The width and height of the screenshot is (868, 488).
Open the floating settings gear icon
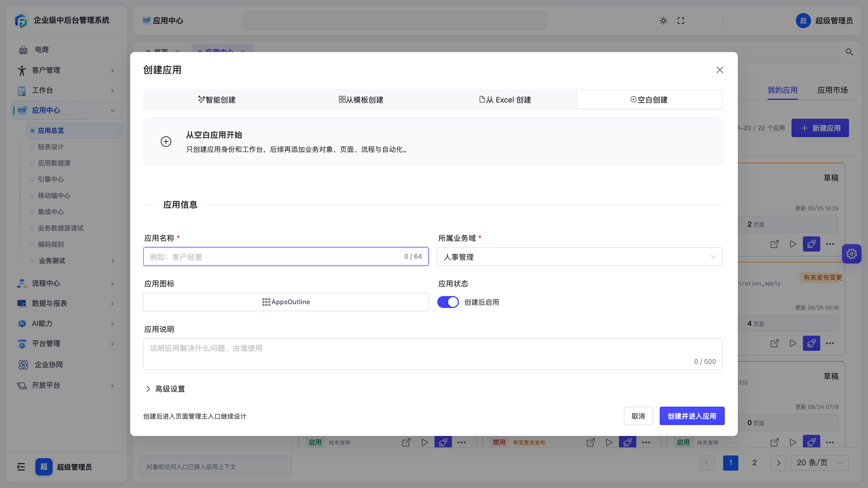coord(851,253)
